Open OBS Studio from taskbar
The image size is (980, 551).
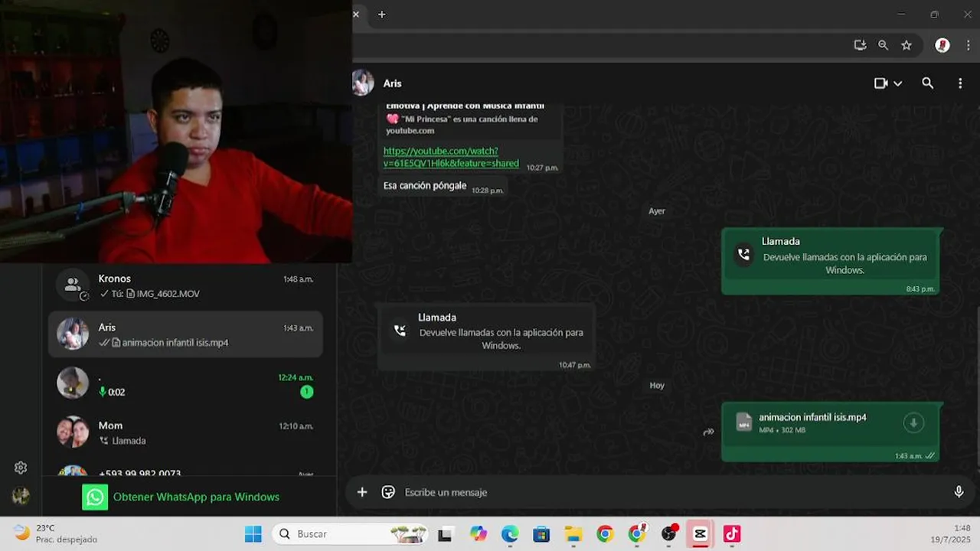[669, 533]
